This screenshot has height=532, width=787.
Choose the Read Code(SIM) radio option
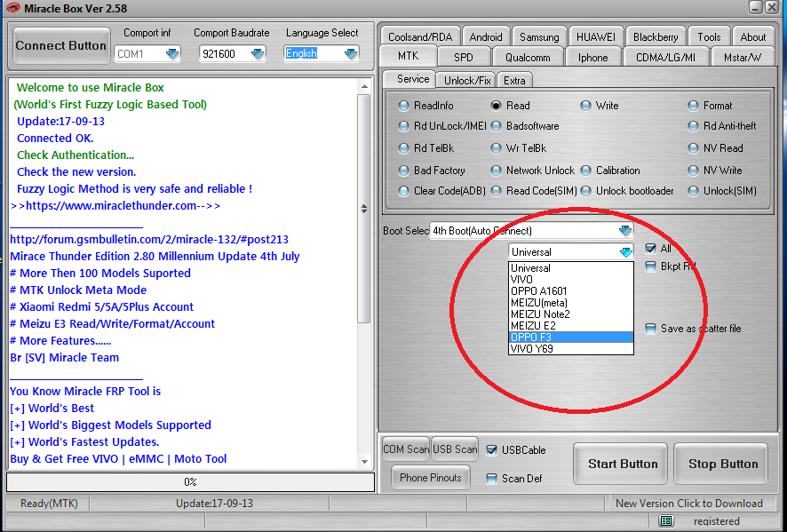click(x=496, y=191)
